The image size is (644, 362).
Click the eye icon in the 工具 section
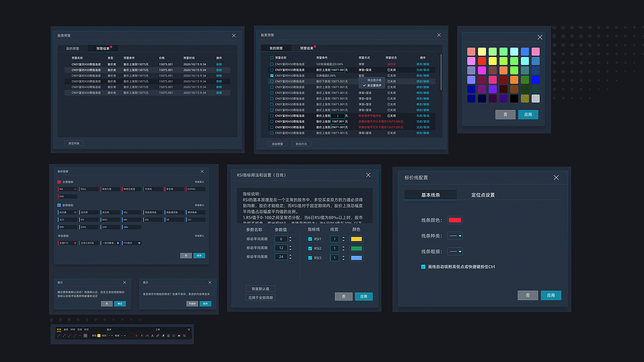click(179, 336)
